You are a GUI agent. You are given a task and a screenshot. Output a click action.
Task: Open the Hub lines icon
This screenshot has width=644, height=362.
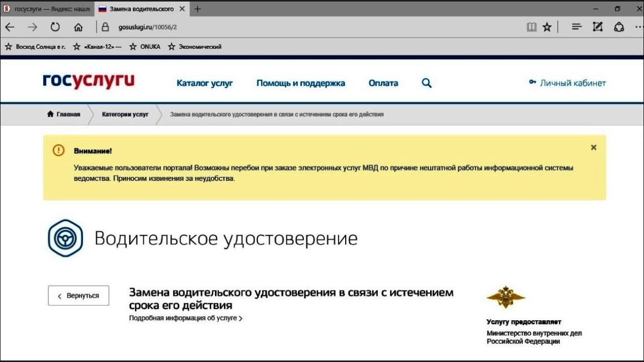(x=577, y=27)
